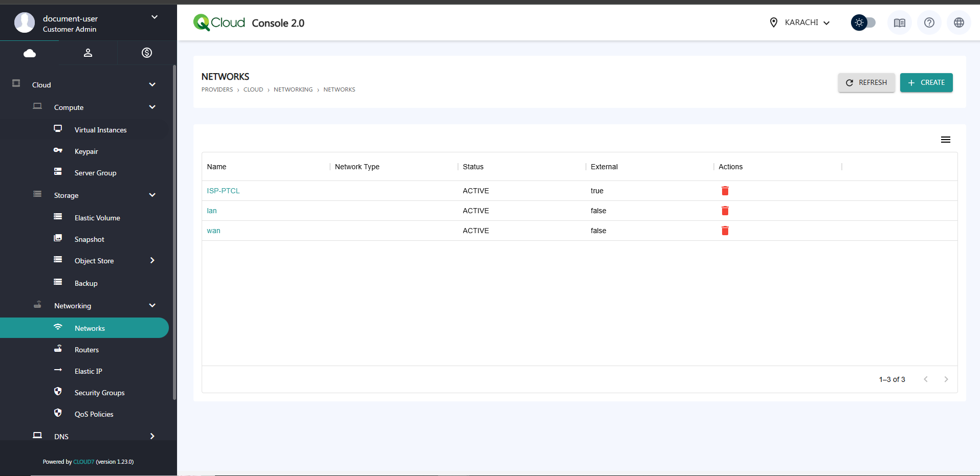Open the lan network link
Viewport: 980px width, 476px height.
pos(212,211)
